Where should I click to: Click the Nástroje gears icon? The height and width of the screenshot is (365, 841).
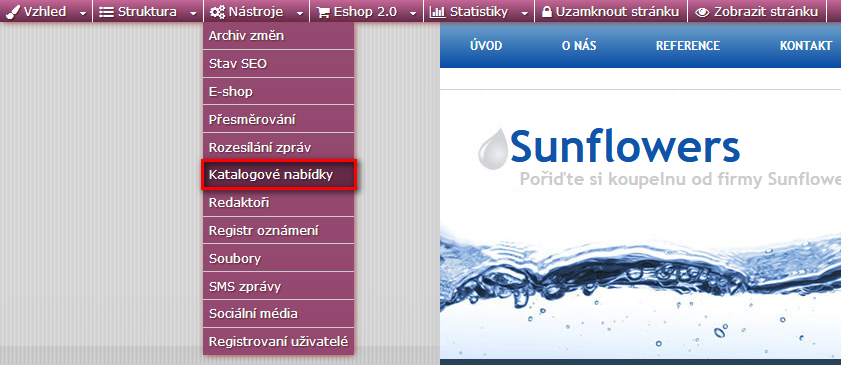217,12
